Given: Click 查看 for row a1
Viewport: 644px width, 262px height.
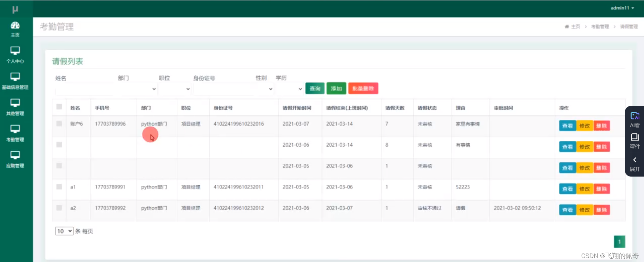Looking at the screenshot, I should pos(567,189).
